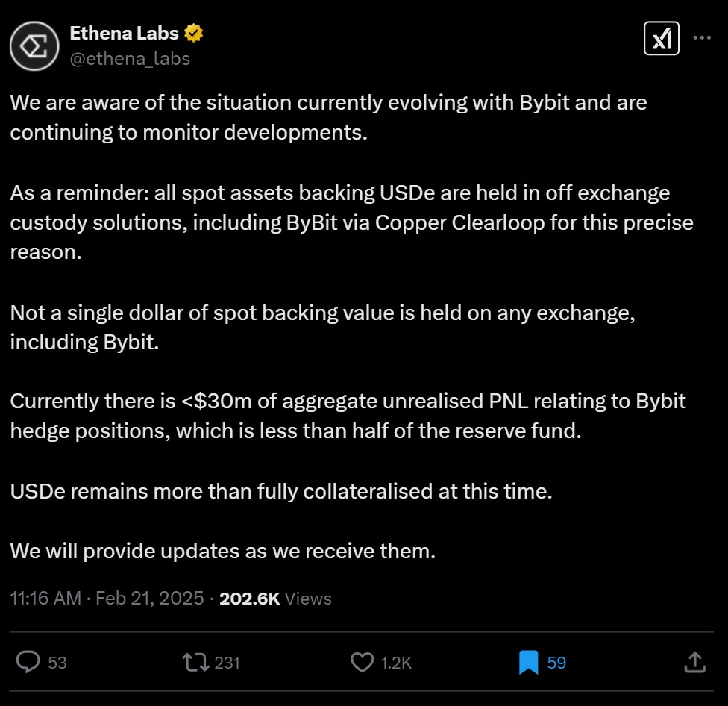View the 202.6K Views analytics
728x706 pixels.
click(275, 598)
